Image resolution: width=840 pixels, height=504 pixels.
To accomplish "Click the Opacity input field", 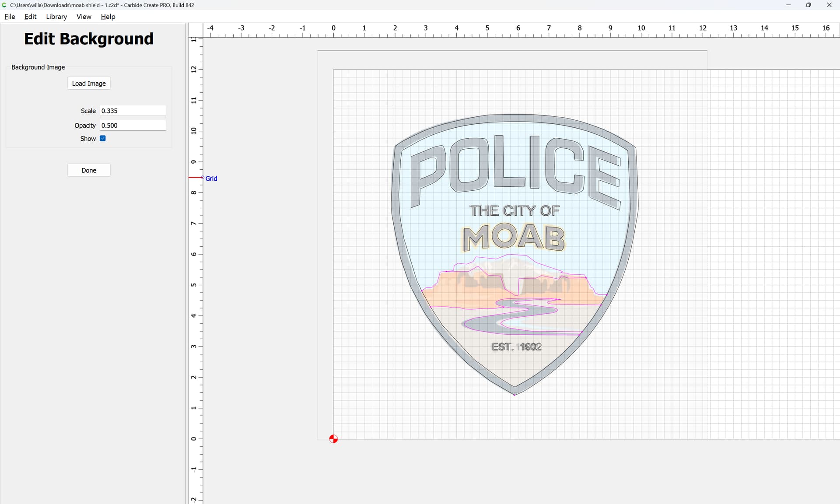I will tap(133, 125).
